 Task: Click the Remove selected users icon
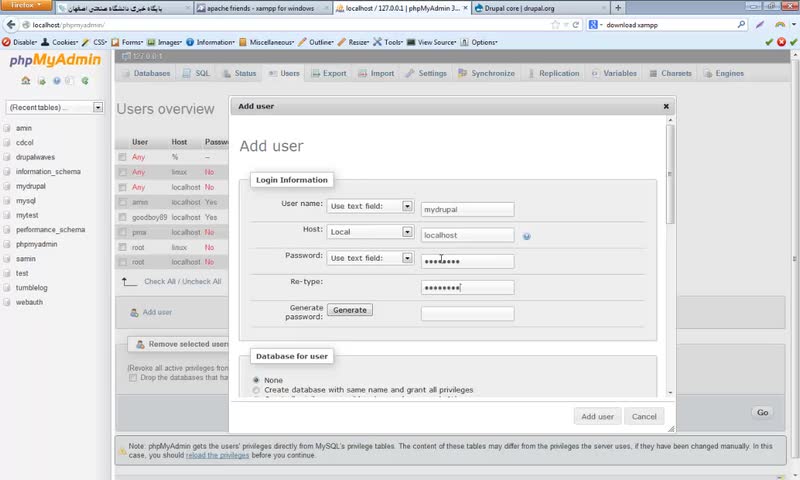[140, 344]
